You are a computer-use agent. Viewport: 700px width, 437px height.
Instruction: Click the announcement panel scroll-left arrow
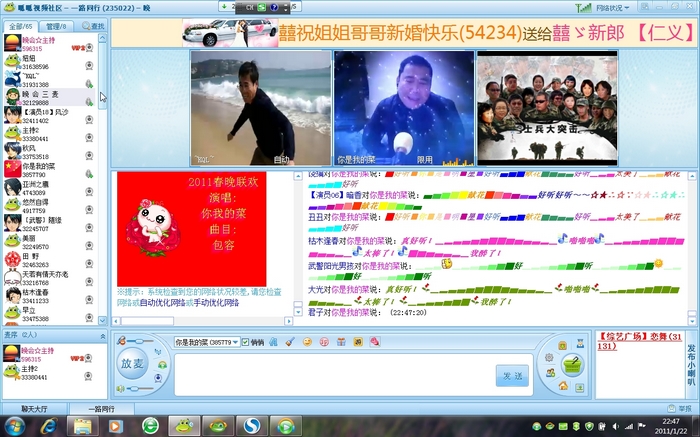(116, 321)
